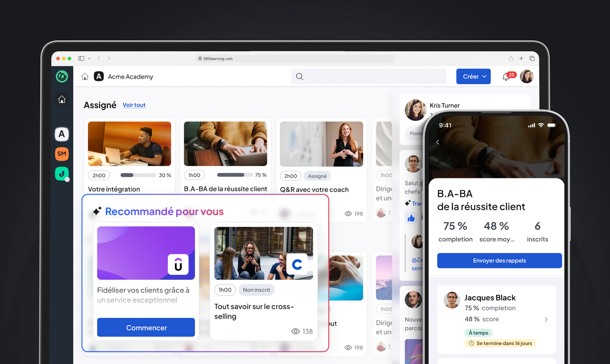The width and height of the screenshot is (610, 364).
Task: Click the B.A-BA 75% progress bar
Action: click(x=235, y=175)
